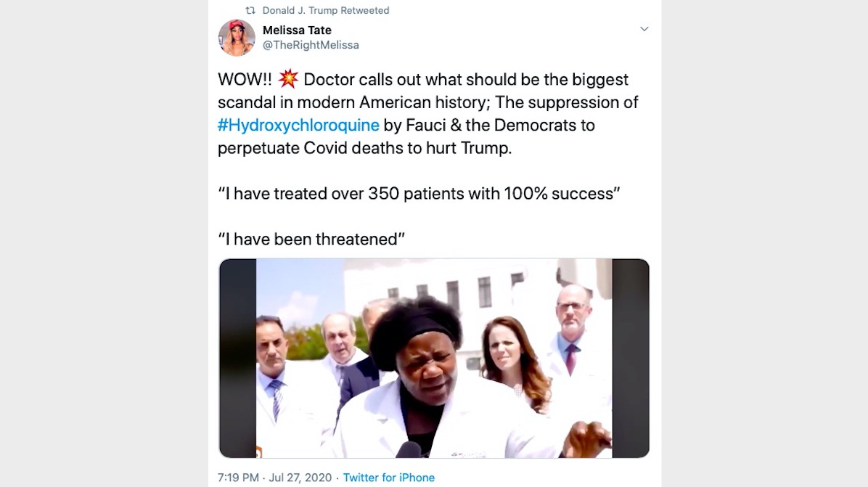Open the #Hydroxychloroquine hashtag
This screenshot has width=868, height=487.
298,125
